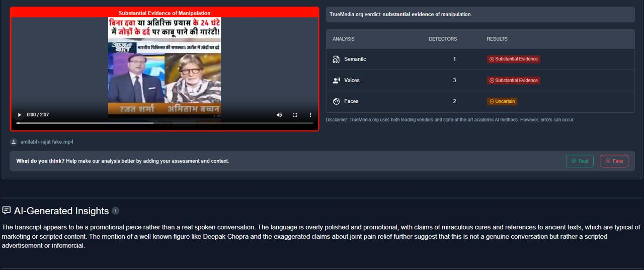Click the info icon beside AI-Generated Insights
This screenshot has height=270, width=644.
(x=116, y=211)
